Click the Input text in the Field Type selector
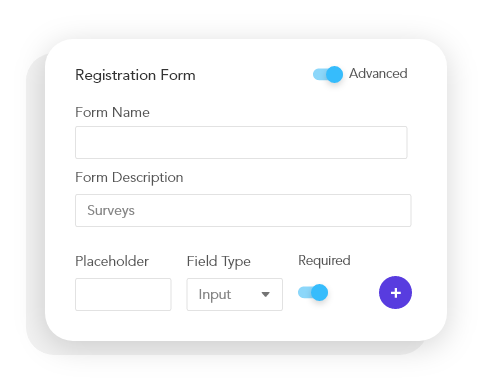 point(215,295)
